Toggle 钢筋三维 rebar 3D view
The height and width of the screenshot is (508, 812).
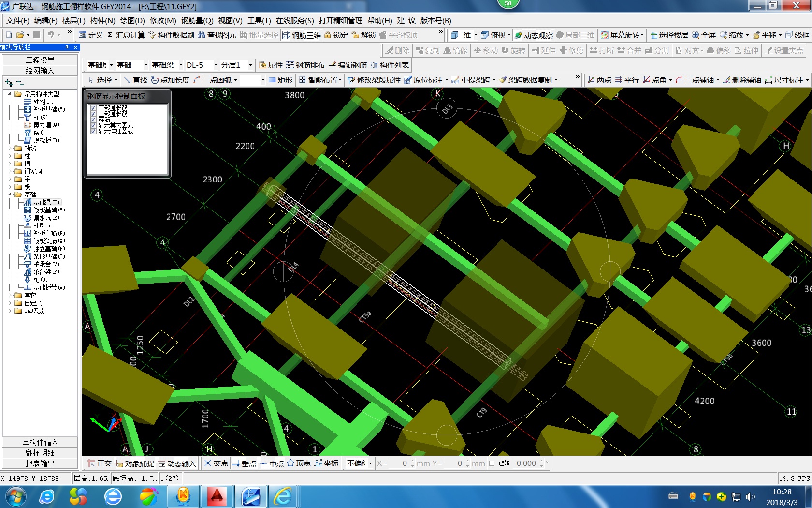click(302, 35)
